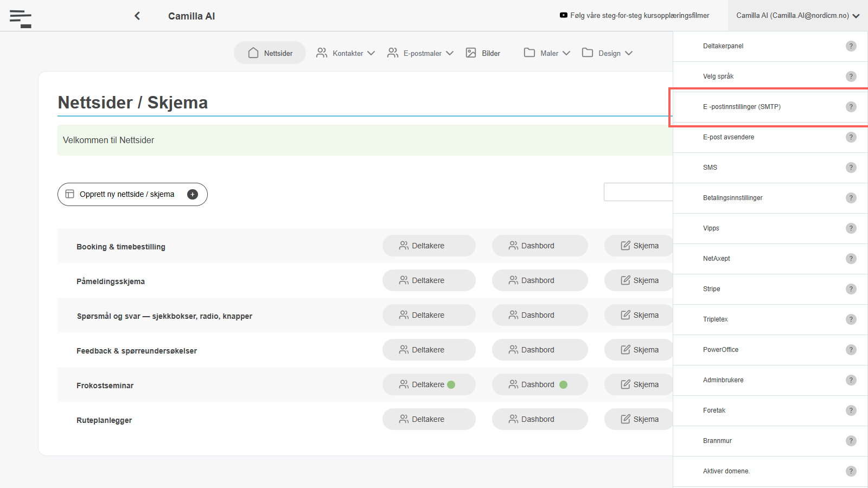The height and width of the screenshot is (488, 868).
Task: Open Dashbord for Påmeldingsskjema
Action: pos(540,280)
